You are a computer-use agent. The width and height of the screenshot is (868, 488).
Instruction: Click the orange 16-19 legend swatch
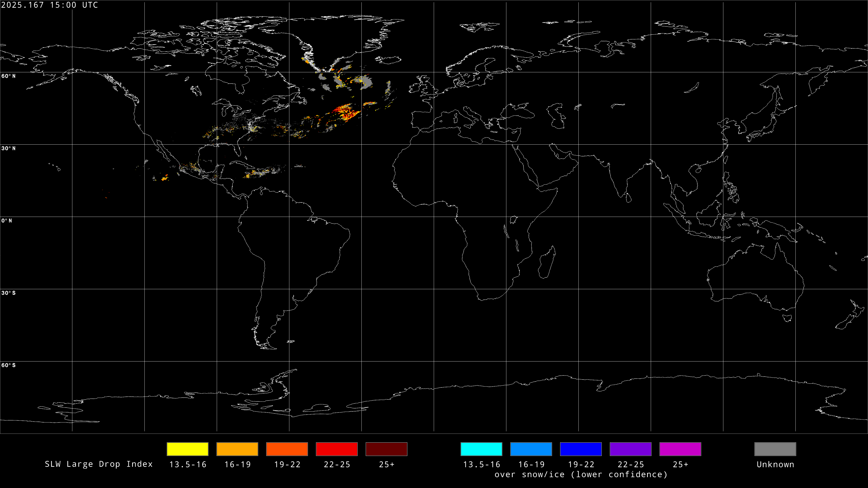click(x=237, y=449)
